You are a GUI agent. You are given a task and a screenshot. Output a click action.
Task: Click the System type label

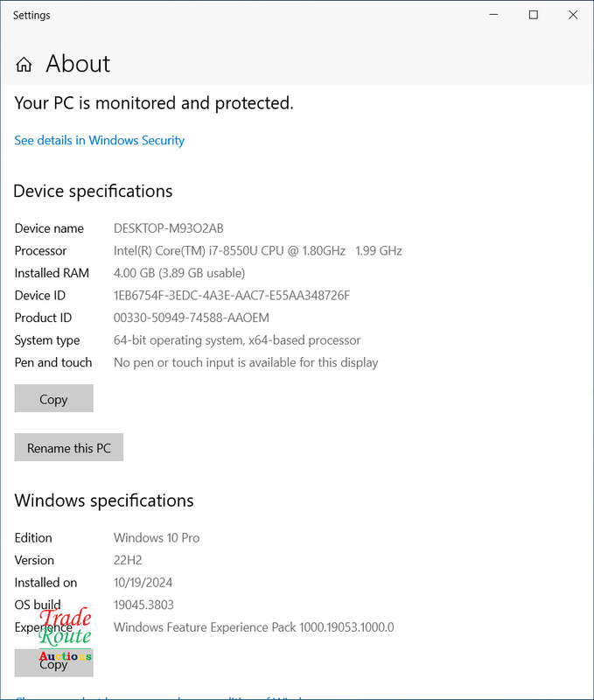(x=47, y=340)
